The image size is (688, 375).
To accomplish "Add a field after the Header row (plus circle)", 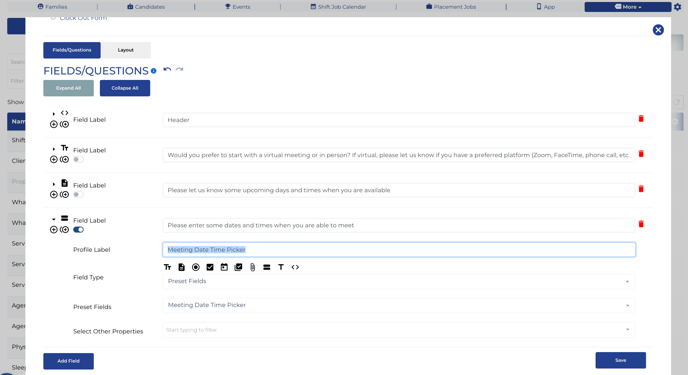I will point(54,125).
